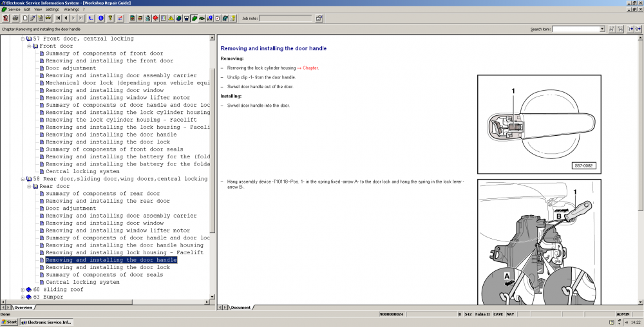Image resolution: width=644 pixels, height=327 pixels.
Task: Click the window grid icon beside building icon
Action: (140, 18)
